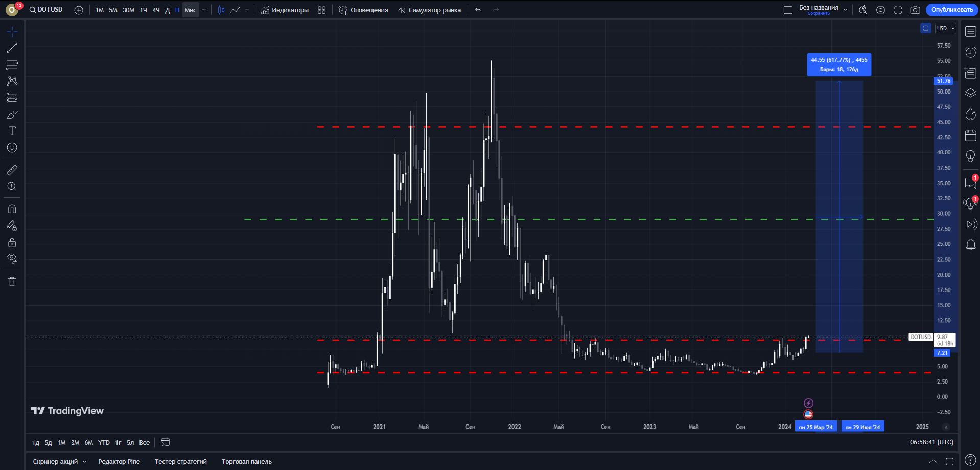Undo the last chart action
The height and width of the screenshot is (470, 980).
coord(478,10)
